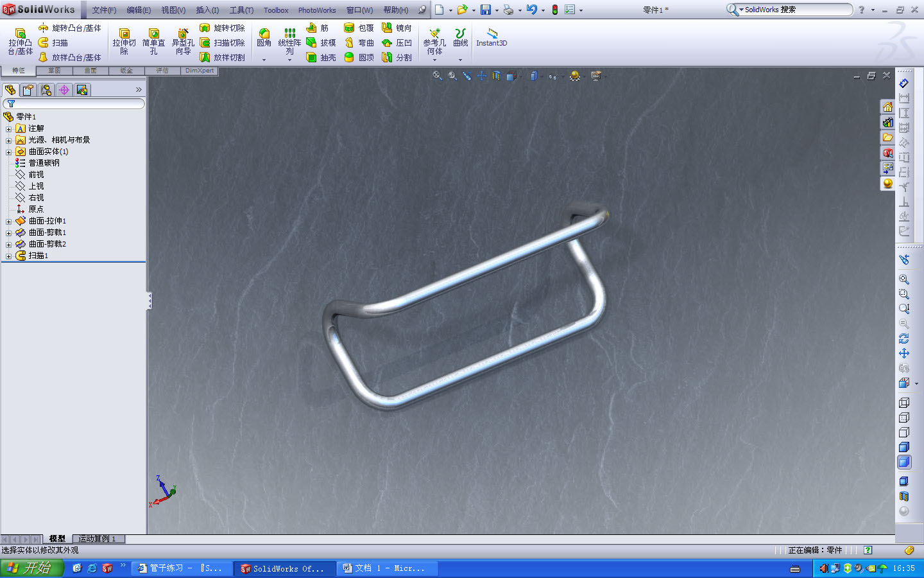This screenshot has height=578, width=924.
Task: Select the 放样凸台/基体 loft boss tool
Action: point(69,57)
